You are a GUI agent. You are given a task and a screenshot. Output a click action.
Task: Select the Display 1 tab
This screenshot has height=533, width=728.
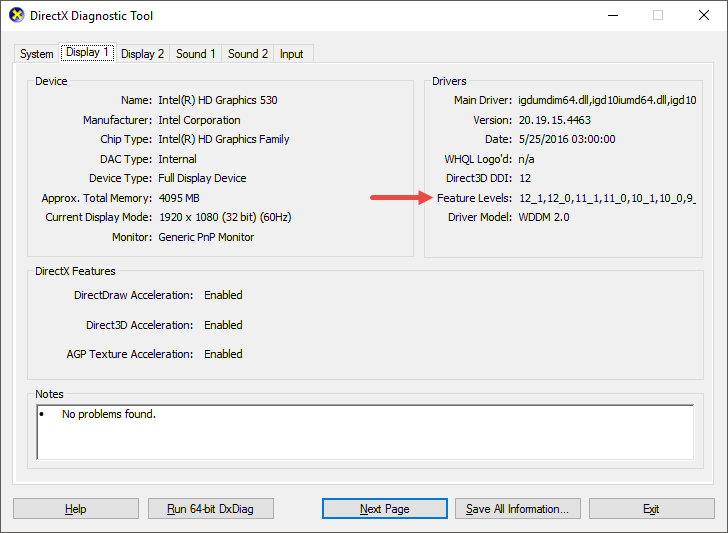(x=87, y=52)
